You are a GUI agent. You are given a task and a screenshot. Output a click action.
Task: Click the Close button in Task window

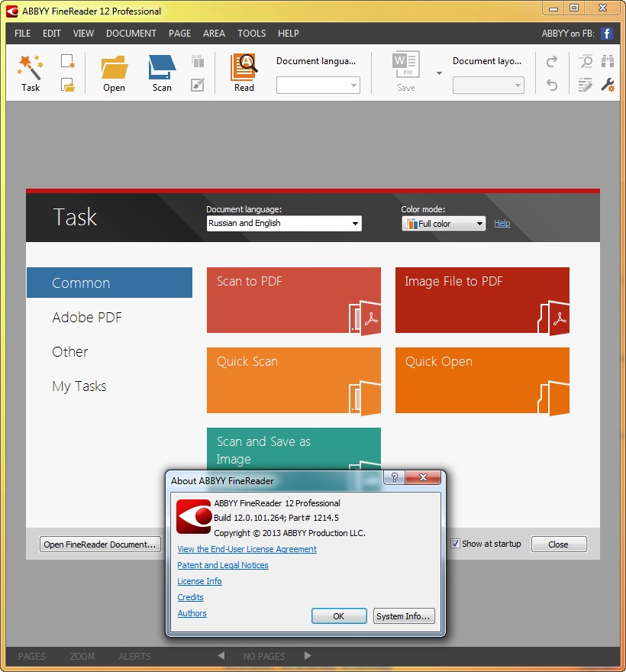click(559, 544)
